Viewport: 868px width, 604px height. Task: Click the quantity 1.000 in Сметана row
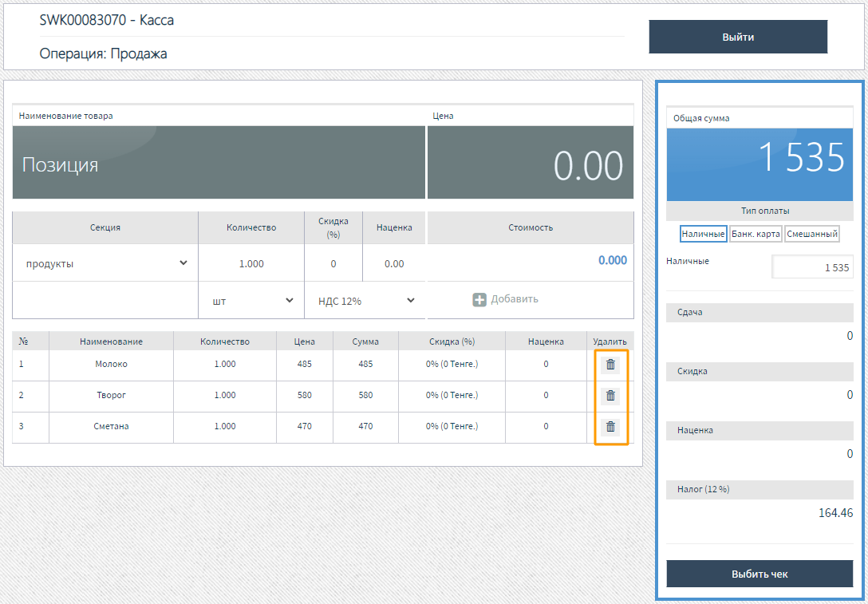(x=225, y=426)
